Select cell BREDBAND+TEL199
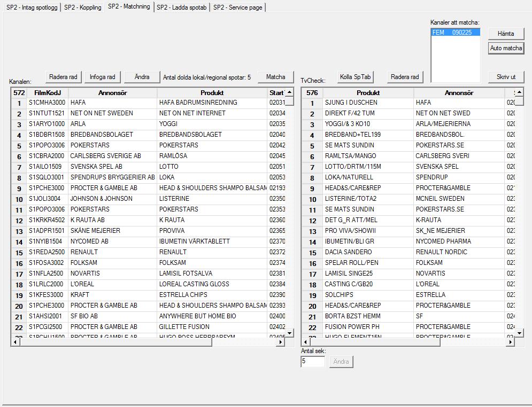This screenshot has height=407, width=532. [x=368, y=135]
